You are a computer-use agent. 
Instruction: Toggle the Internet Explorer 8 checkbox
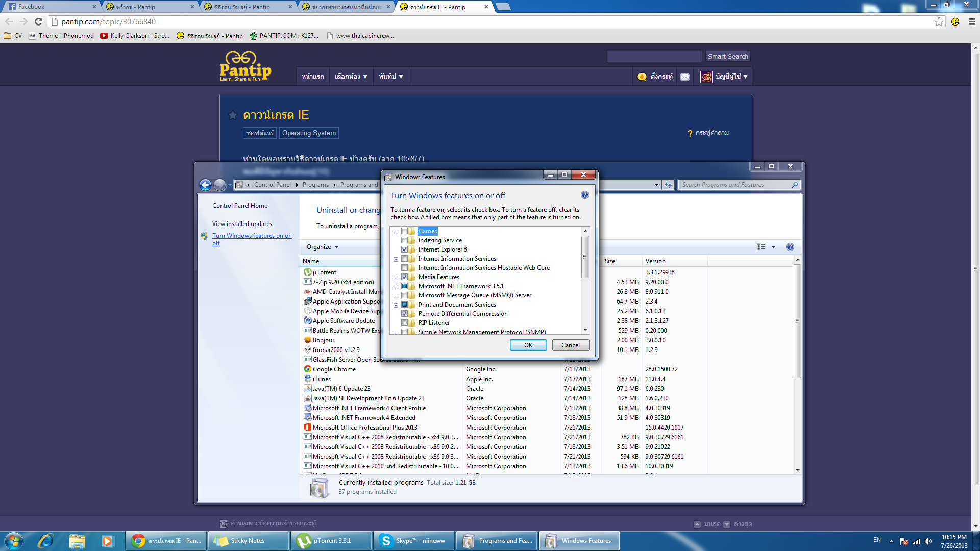pyautogui.click(x=404, y=249)
